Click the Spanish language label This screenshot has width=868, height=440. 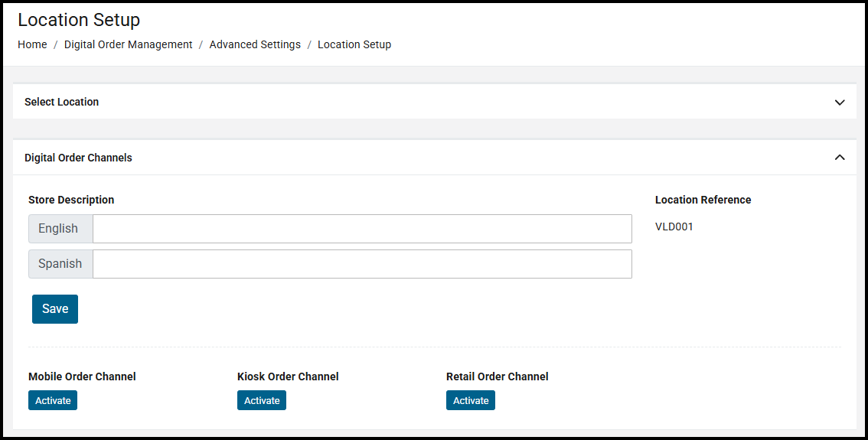click(x=60, y=264)
